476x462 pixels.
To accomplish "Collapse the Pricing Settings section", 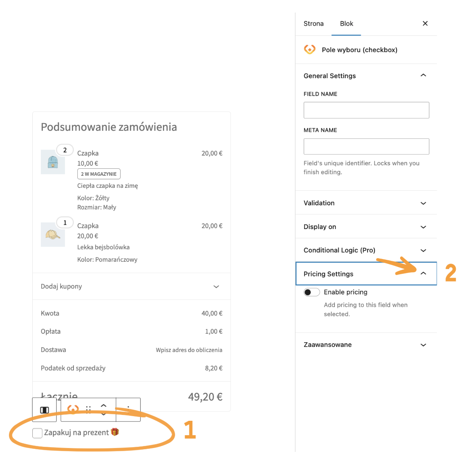I will coord(423,273).
